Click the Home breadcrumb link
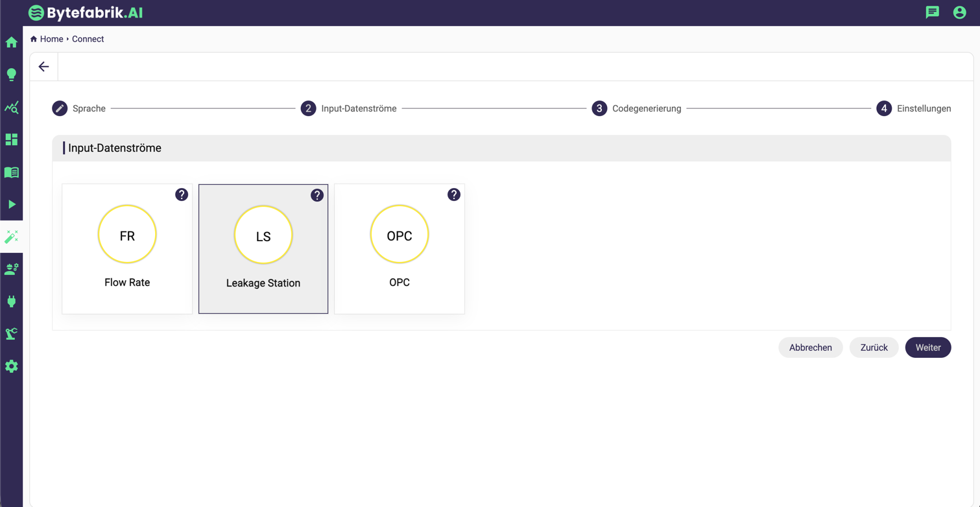 tap(51, 39)
